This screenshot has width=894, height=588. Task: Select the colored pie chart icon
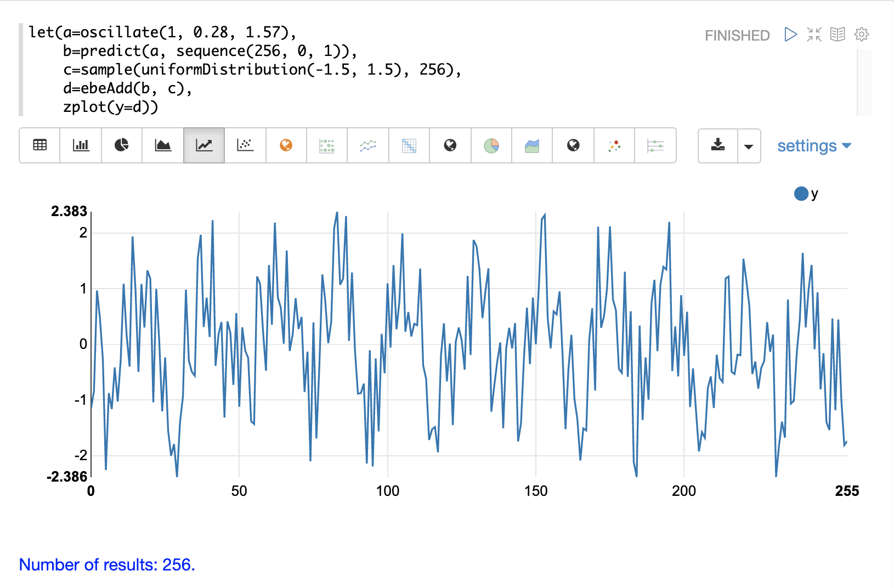pos(491,145)
